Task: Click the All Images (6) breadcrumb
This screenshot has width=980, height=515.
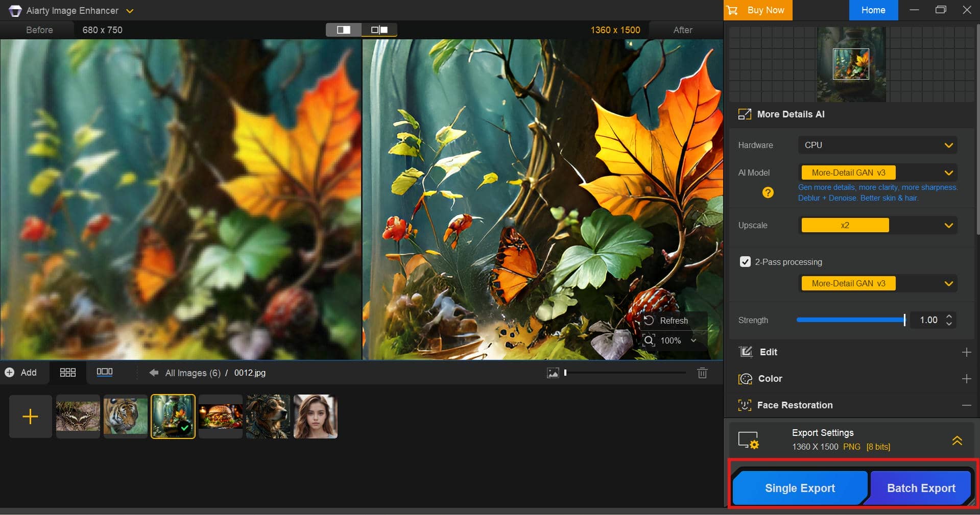Action: click(x=193, y=373)
